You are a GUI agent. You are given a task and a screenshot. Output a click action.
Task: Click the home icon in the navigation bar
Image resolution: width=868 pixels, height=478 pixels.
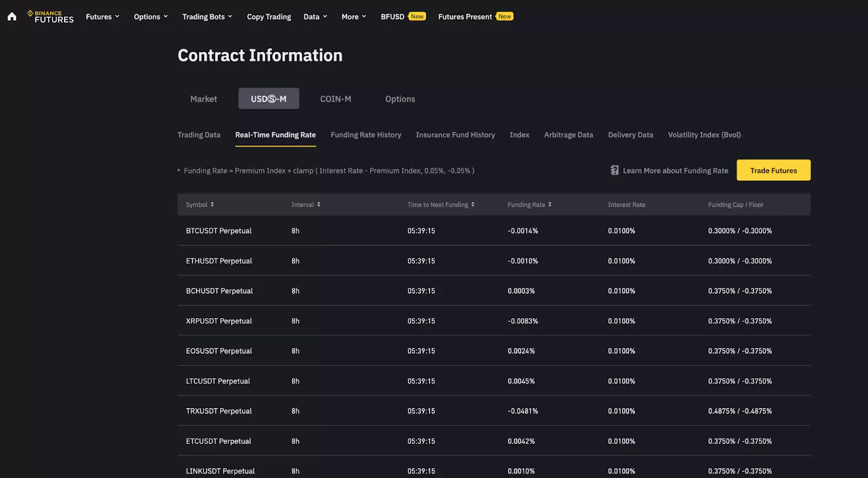pyautogui.click(x=12, y=17)
